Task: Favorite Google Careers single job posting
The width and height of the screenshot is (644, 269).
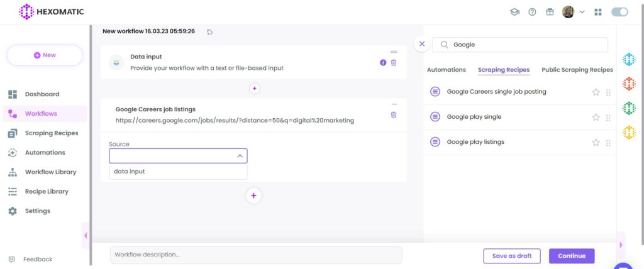Action: tap(596, 92)
